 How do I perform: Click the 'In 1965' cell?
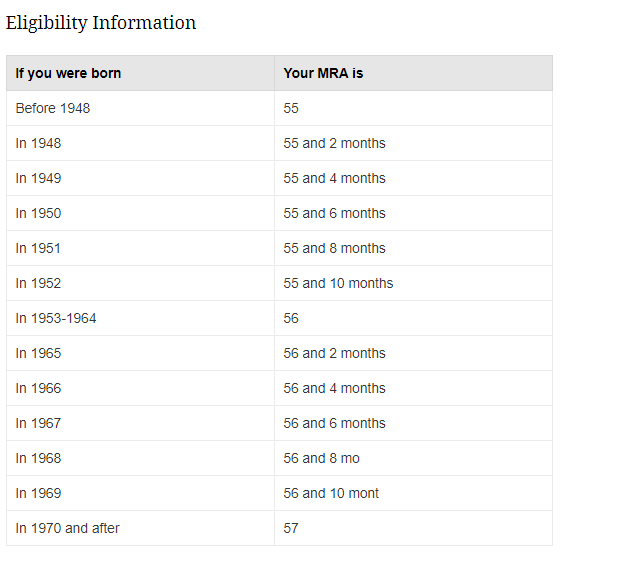140,353
